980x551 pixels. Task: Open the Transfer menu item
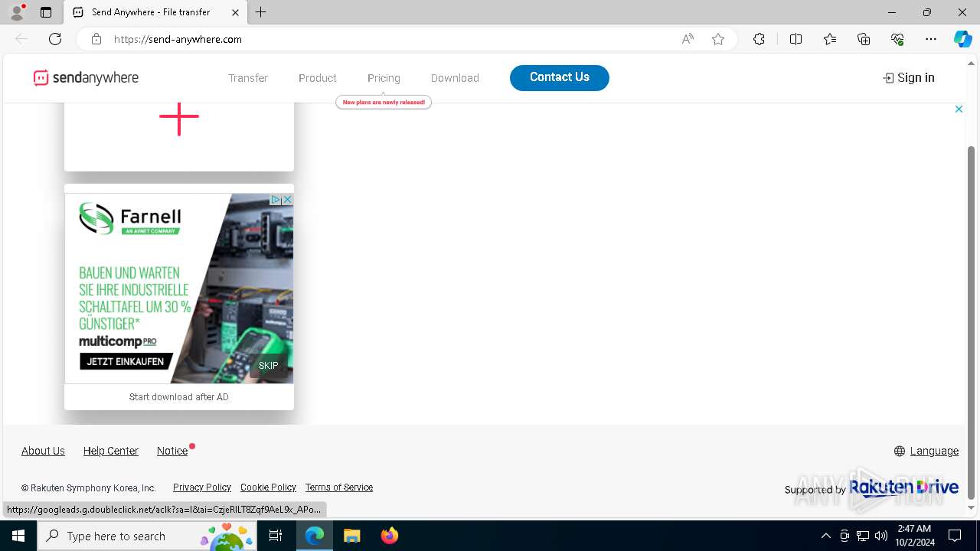click(248, 78)
